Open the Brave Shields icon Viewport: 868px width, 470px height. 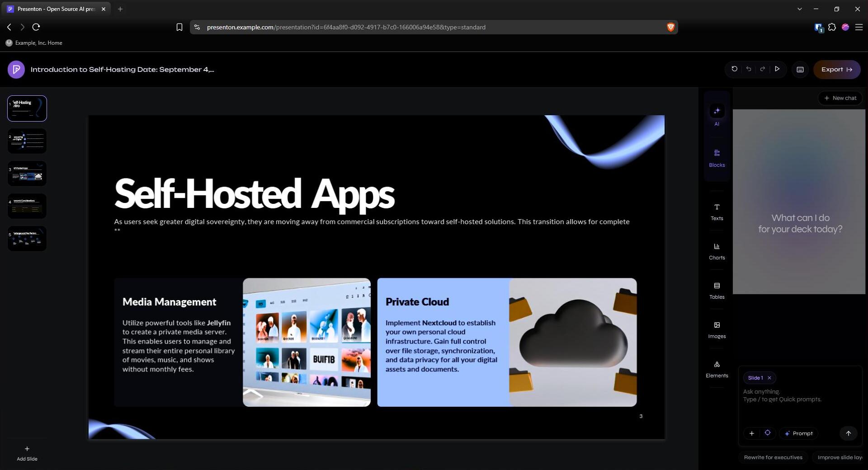[x=670, y=27]
